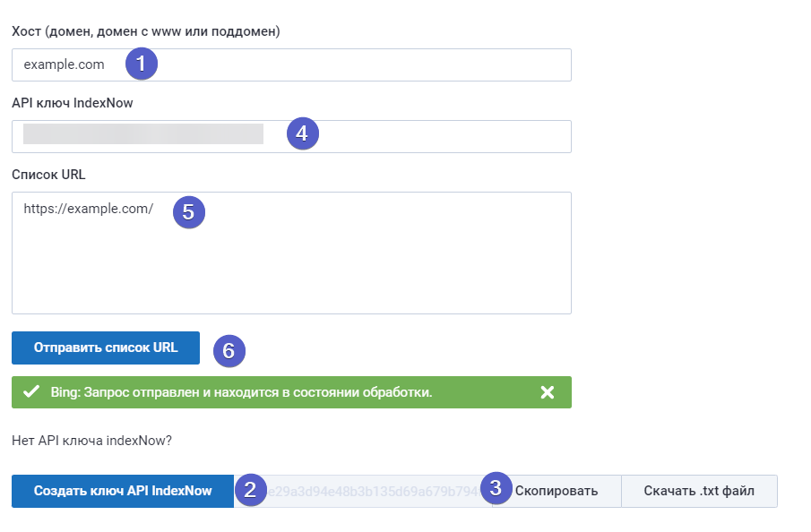Click inside the Список URL text area

(292, 253)
